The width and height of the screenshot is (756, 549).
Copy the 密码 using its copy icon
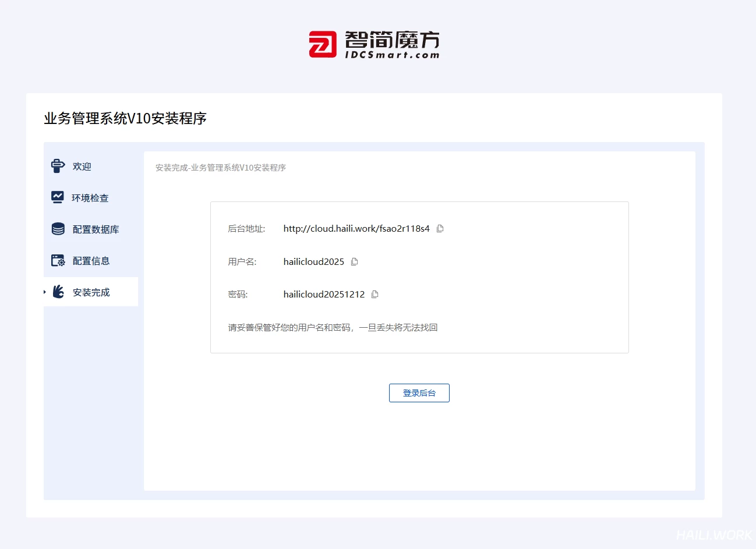375,295
